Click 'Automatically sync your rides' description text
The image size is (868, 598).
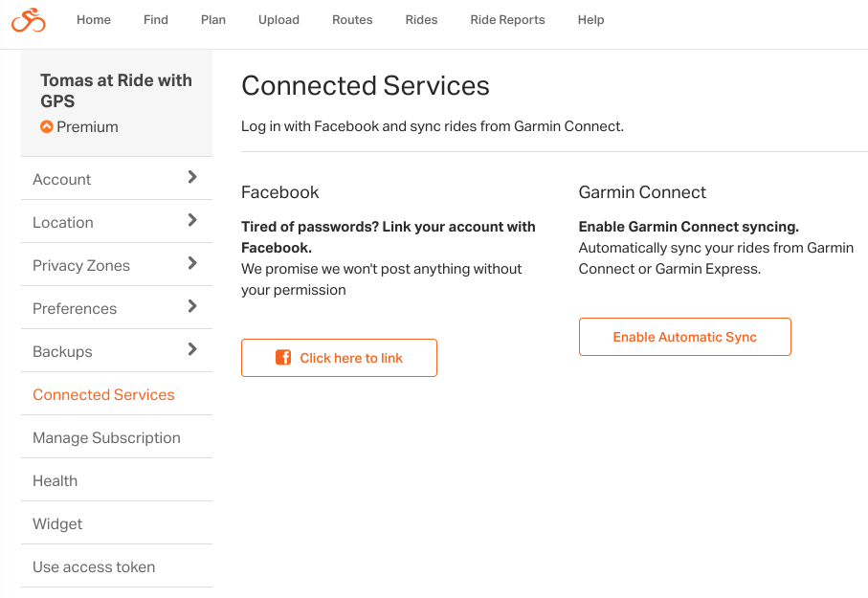click(716, 258)
